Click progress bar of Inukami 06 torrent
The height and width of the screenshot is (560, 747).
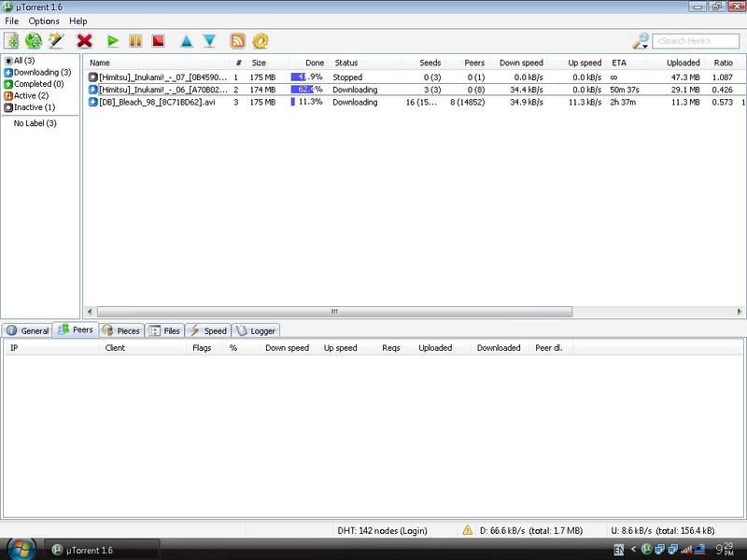pyautogui.click(x=307, y=90)
